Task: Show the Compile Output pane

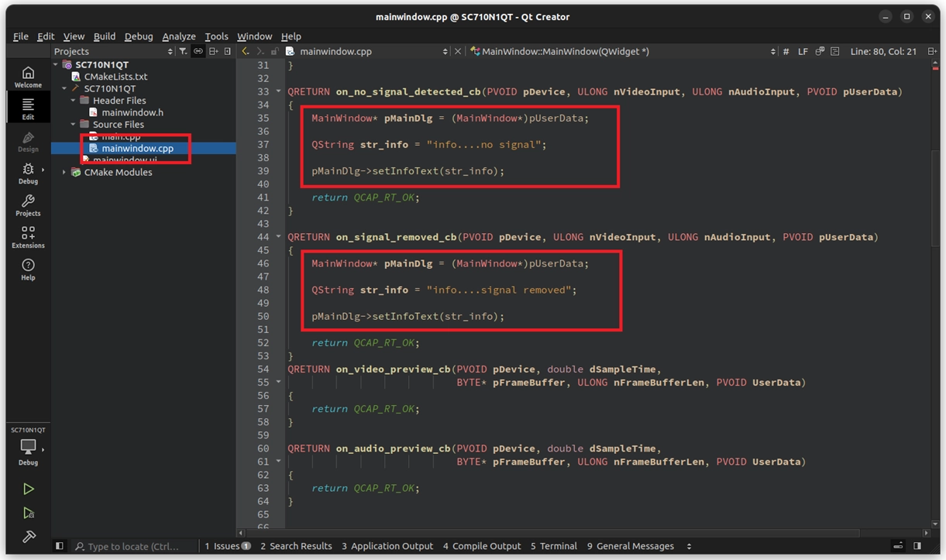Action: 482,546
